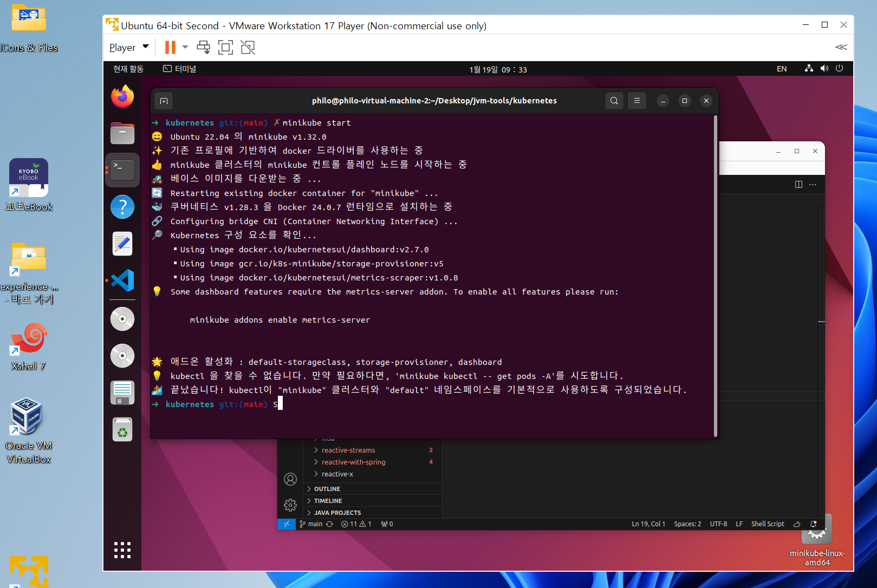Open the second disc drive icon in the dock
877x588 pixels.
(122, 356)
